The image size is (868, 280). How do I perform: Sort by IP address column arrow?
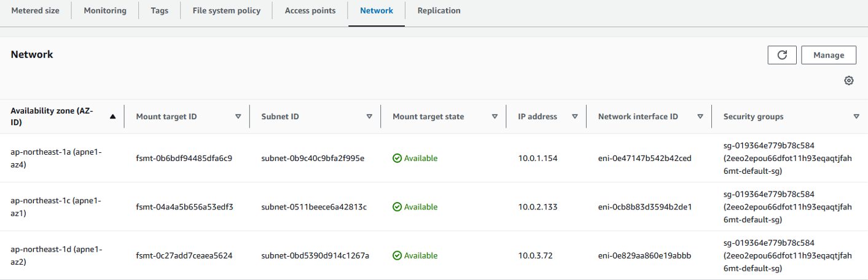point(575,116)
